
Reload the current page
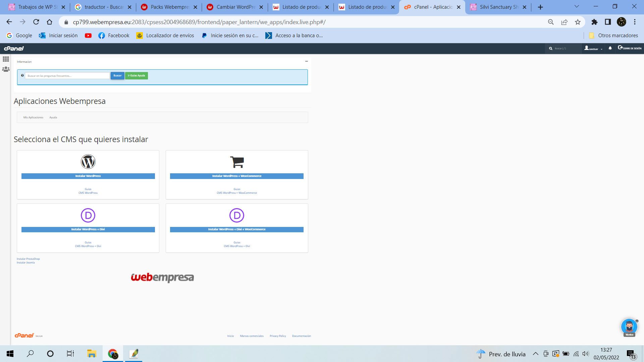tap(36, 22)
